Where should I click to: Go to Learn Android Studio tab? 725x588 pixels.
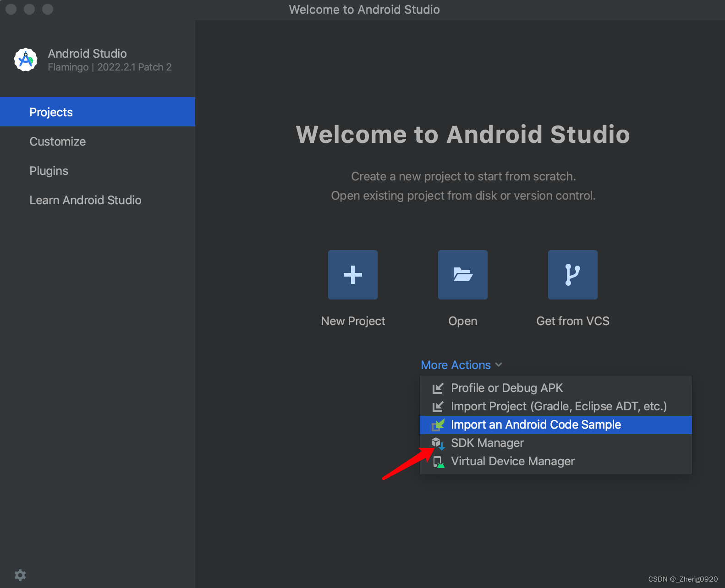(98, 200)
